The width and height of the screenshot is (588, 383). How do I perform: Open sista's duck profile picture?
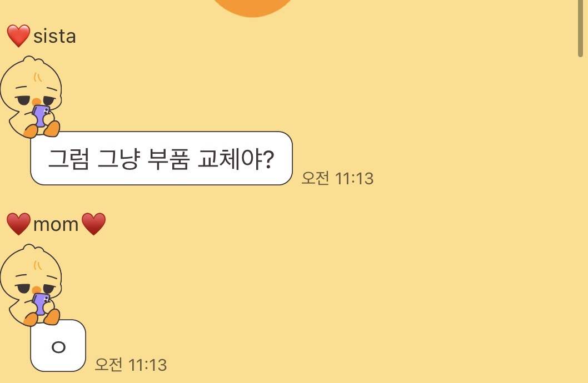tap(31, 97)
